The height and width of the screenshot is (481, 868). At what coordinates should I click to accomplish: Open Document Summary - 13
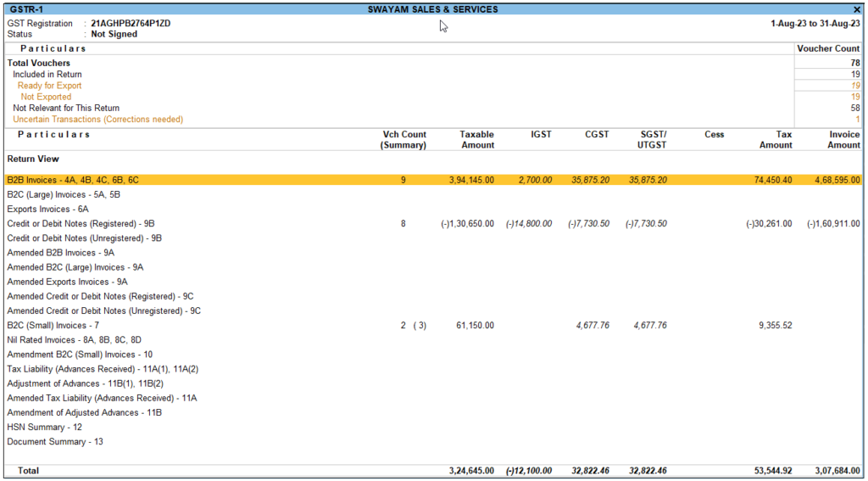click(55, 442)
